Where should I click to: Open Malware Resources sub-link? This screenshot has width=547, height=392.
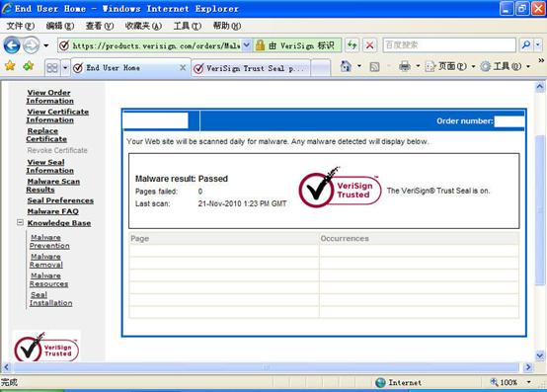click(48, 279)
